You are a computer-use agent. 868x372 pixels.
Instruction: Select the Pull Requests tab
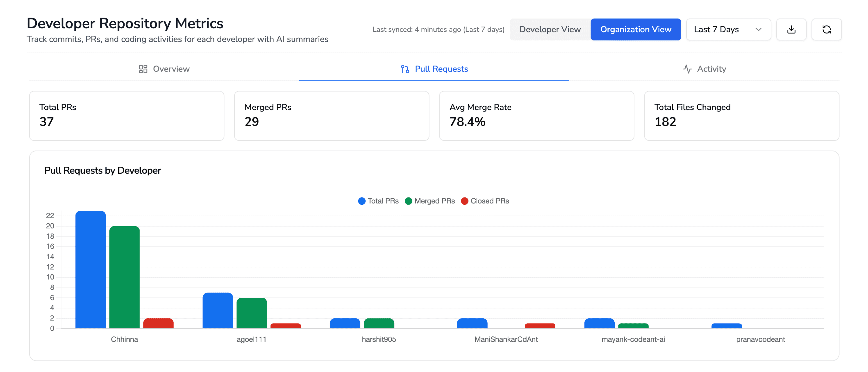pyautogui.click(x=434, y=69)
